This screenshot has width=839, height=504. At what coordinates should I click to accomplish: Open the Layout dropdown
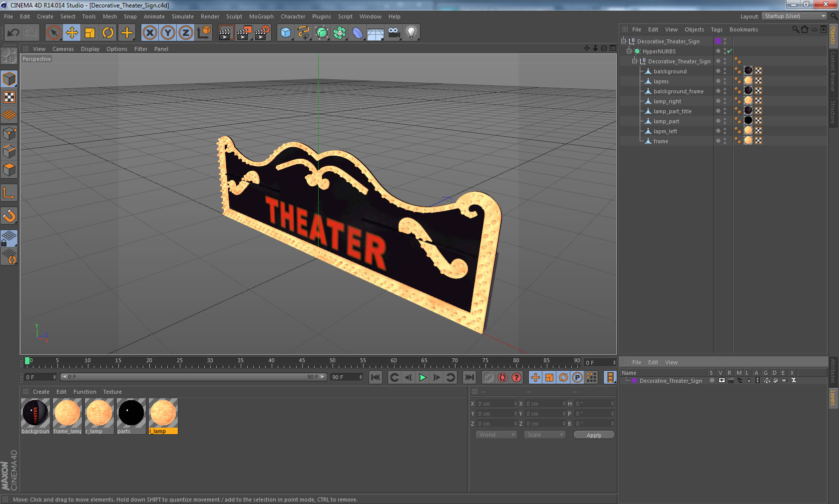pyautogui.click(x=794, y=16)
